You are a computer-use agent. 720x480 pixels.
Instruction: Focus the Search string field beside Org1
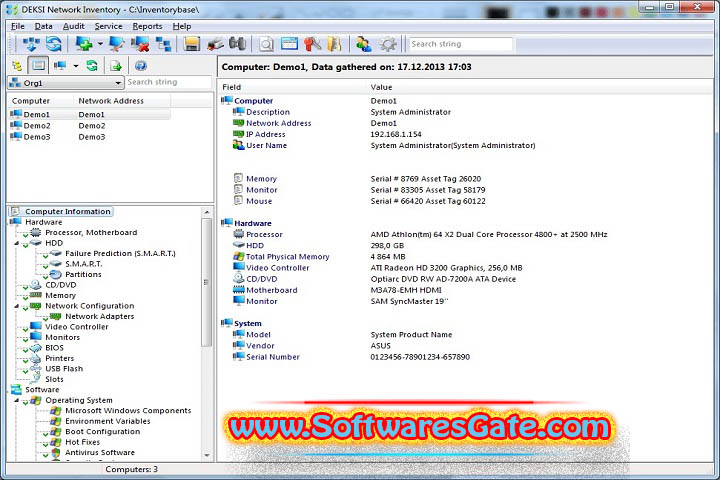(x=168, y=82)
